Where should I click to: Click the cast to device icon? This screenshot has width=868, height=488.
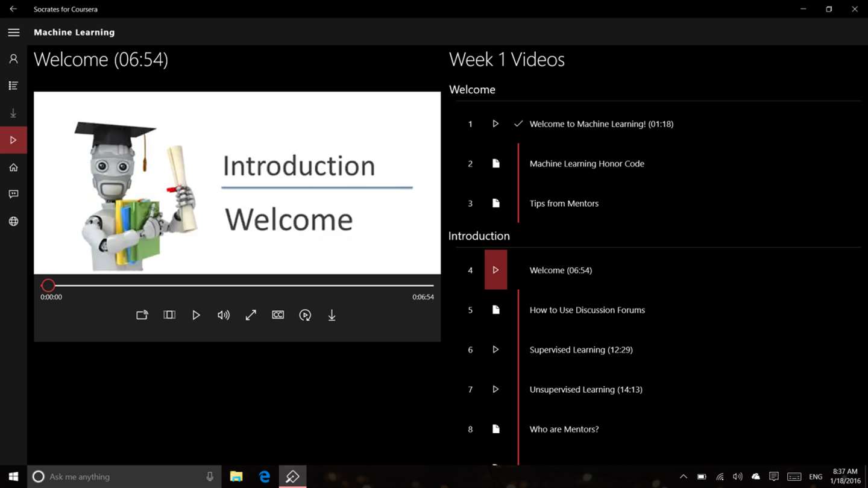[x=142, y=315]
